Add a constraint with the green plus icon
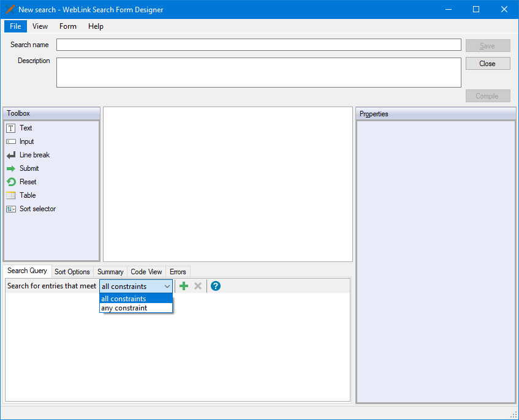The height and width of the screenshot is (420, 519). pos(184,286)
